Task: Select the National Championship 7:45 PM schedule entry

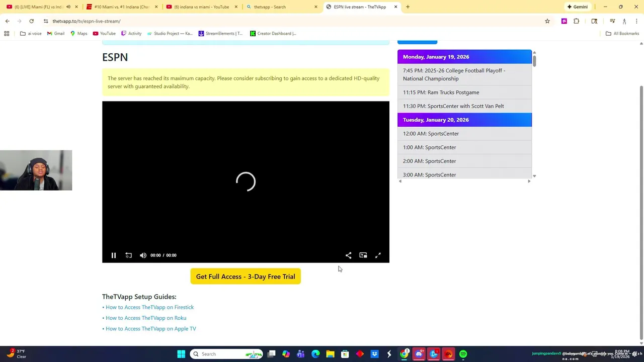Action: click(x=464, y=74)
